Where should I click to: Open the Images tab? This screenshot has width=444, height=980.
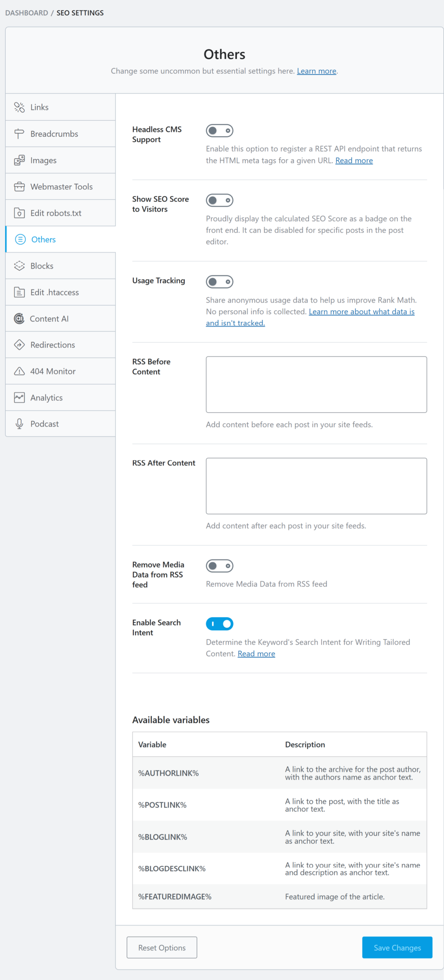60,160
